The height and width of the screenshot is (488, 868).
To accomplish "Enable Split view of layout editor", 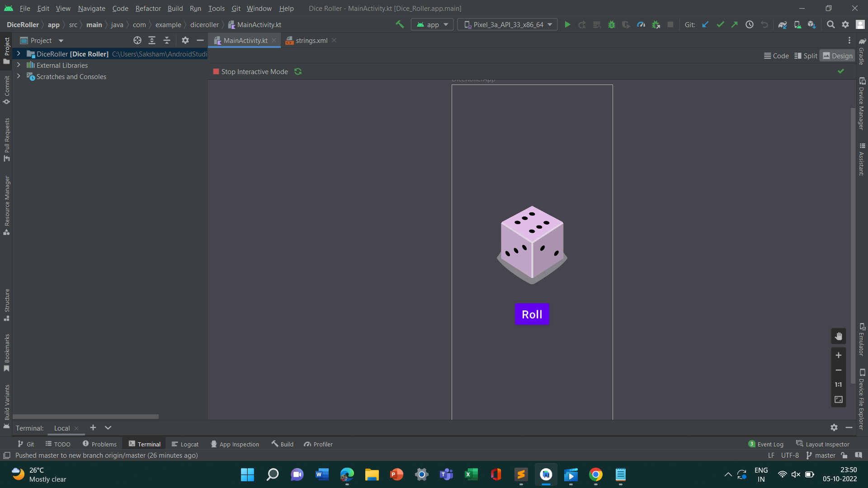I will [x=806, y=56].
